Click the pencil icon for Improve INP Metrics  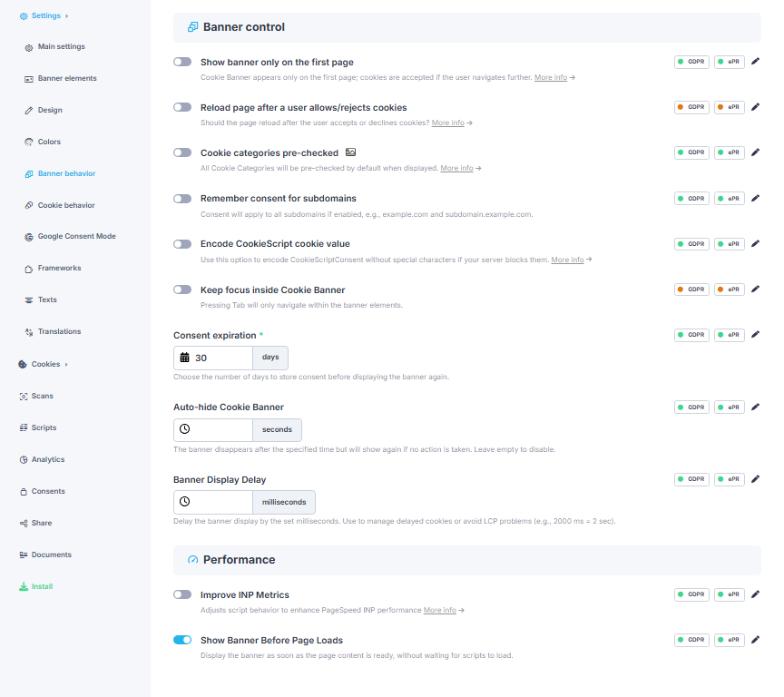click(x=755, y=594)
